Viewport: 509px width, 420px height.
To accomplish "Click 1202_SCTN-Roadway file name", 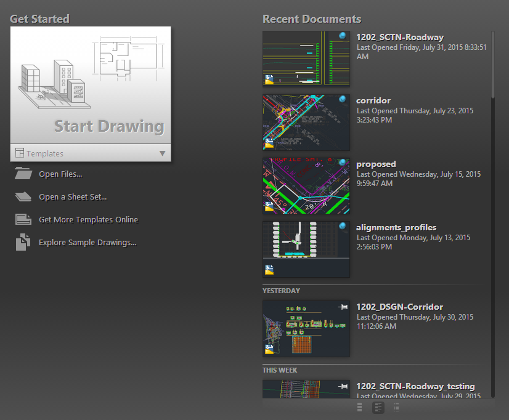I will (x=400, y=38).
